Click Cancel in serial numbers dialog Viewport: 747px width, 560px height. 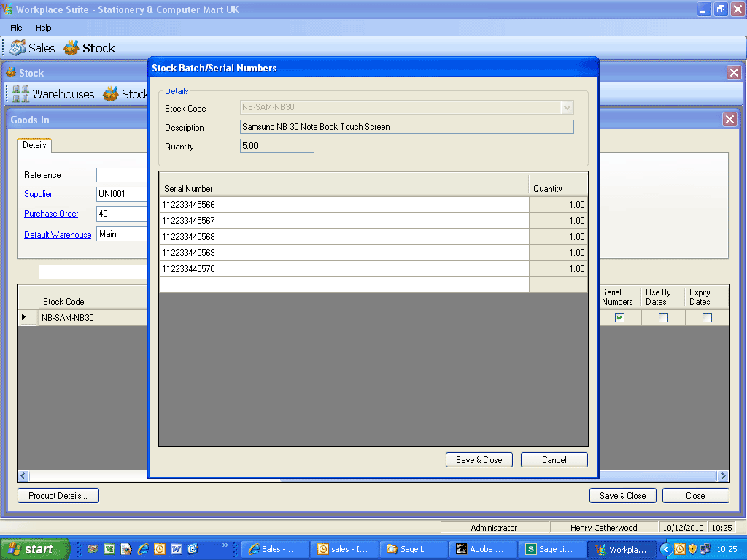click(x=554, y=460)
